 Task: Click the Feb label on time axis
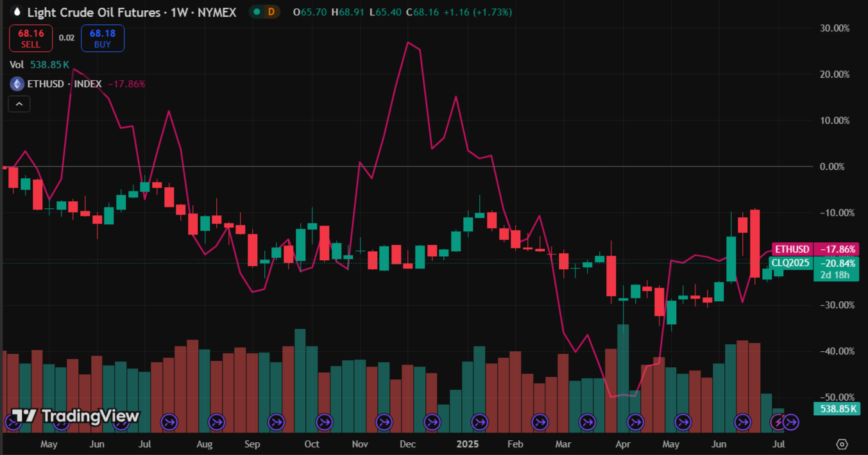click(x=515, y=443)
